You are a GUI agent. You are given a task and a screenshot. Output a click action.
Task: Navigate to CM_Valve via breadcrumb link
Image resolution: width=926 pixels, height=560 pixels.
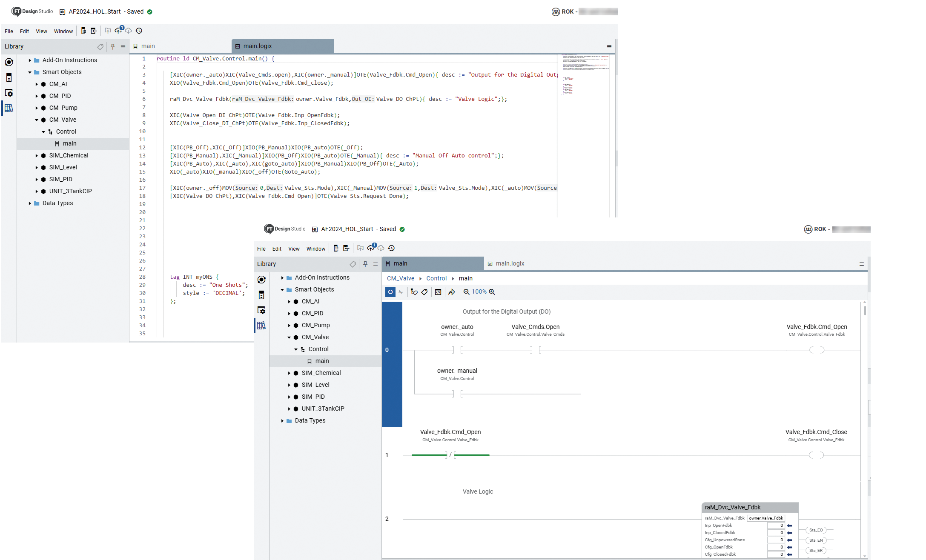pyautogui.click(x=400, y=278)
